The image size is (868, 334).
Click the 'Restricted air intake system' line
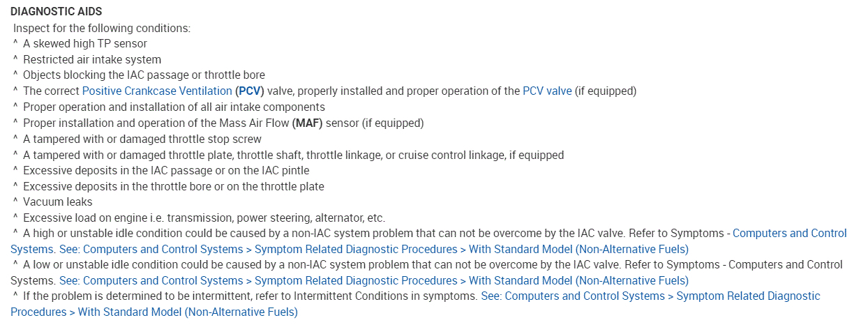click(x=92, y=59)
